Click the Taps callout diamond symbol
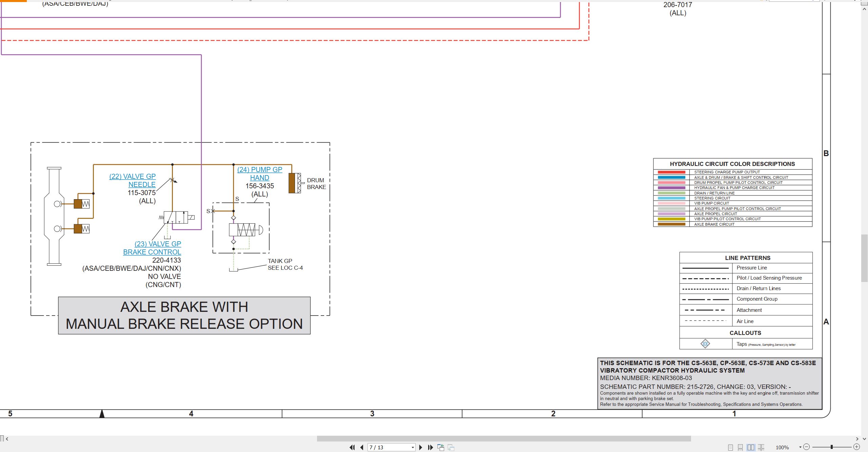The width and height of the screenshot is (868, 452). coord(705,344)
